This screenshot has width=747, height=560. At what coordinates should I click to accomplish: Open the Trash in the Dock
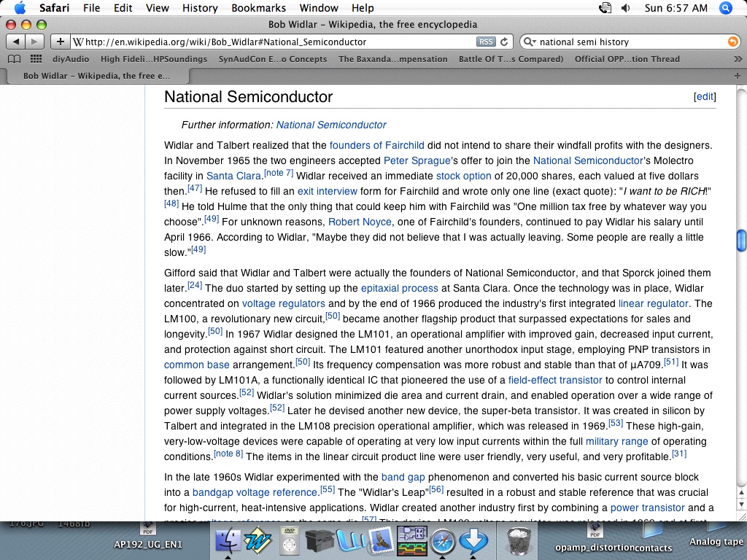pos(519,542)
